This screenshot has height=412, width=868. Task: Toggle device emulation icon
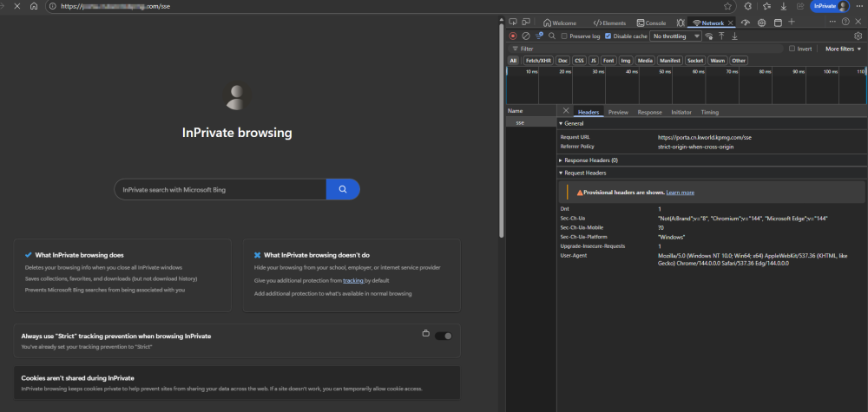pos(528,23)
